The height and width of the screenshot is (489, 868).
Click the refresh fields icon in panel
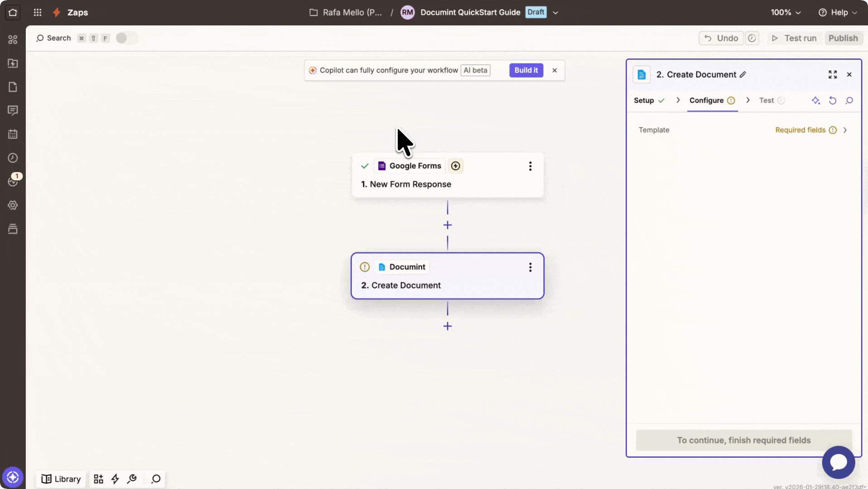(x=832, y=101)
